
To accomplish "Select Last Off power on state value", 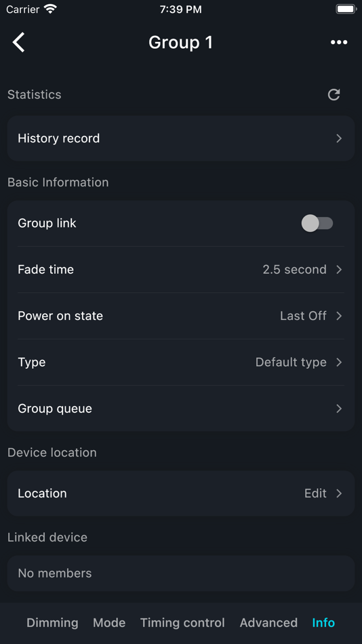I will point(303,316).
